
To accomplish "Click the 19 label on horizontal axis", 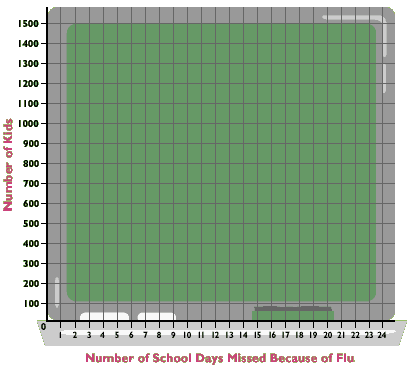I will [x=313, y=335].
